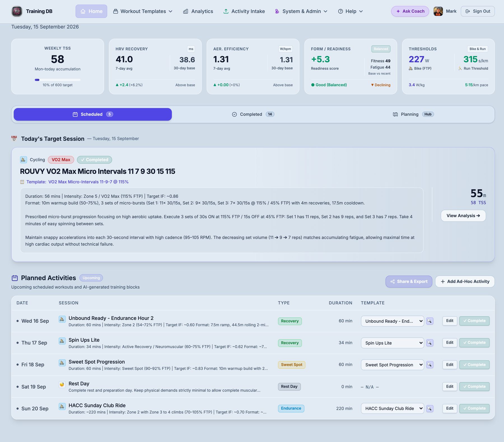Expand the Spin Ups Lite template selector
Image resolution: width=504 pixels, height=442 pixels.
pyautogui.click(x=392, y=343)
